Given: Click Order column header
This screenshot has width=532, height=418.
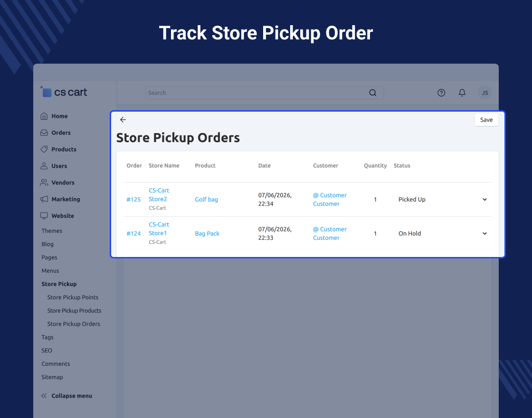Looking at the screenshot, I should pos(134,166).
